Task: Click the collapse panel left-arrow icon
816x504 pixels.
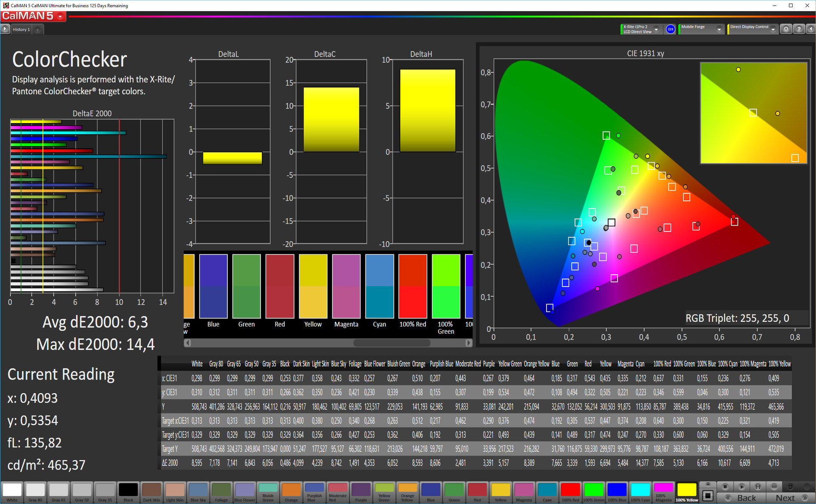Action: coord(810,29)
